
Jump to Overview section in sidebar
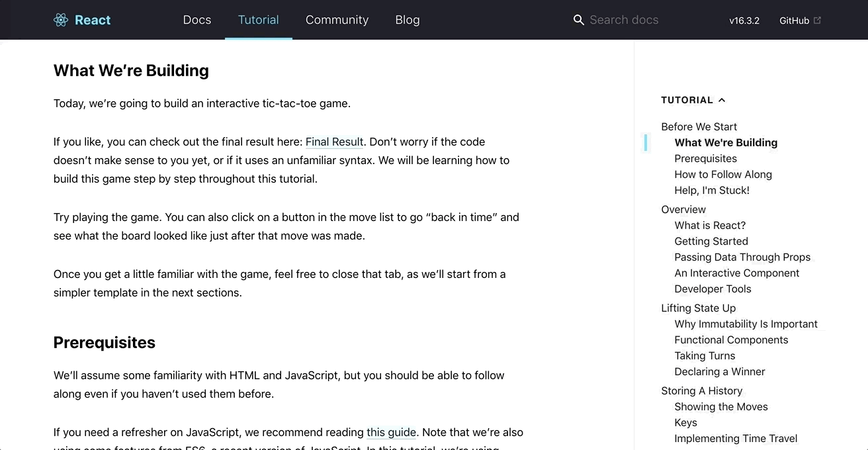[x=683, y=209]
